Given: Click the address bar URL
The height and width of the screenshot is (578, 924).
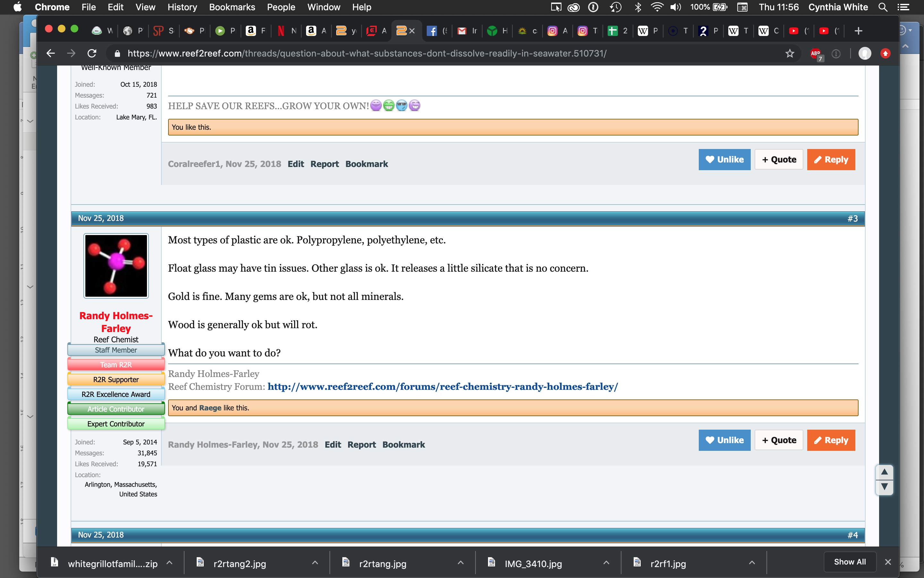Looking at the screenshot, I should point(366,53).
